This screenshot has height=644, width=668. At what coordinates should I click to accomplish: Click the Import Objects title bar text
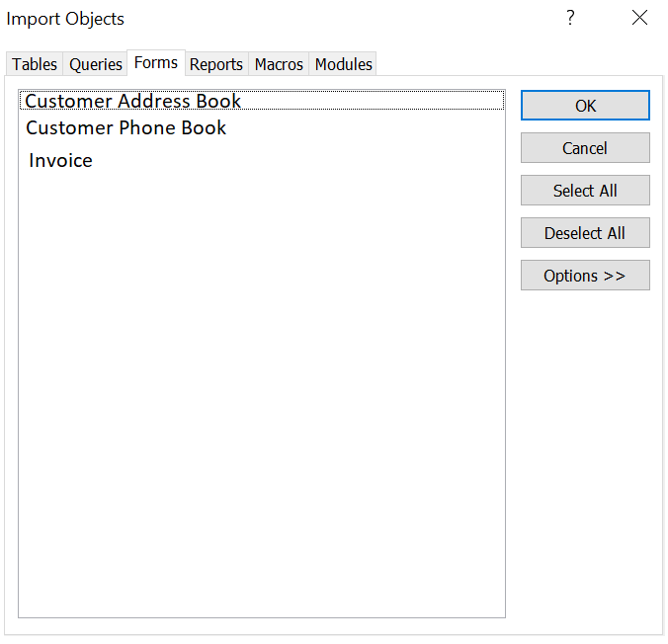pyautogui.click(x=66, y=19)
